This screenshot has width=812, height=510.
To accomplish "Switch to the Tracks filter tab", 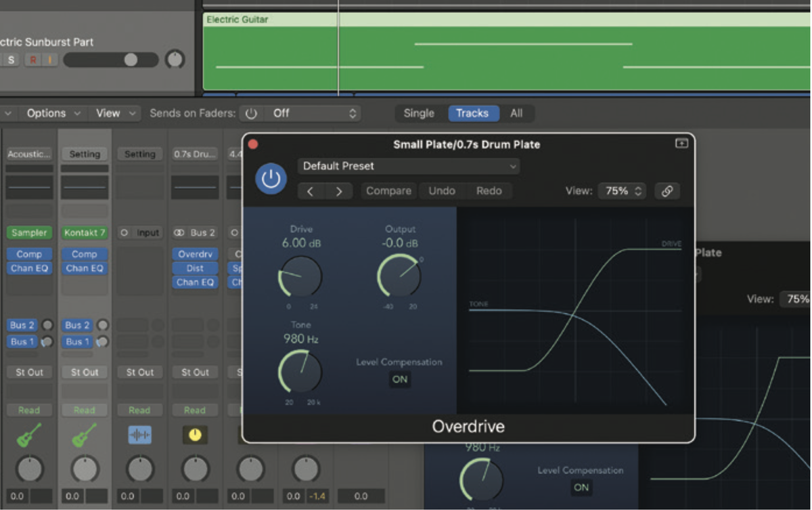I will (473, 113).
